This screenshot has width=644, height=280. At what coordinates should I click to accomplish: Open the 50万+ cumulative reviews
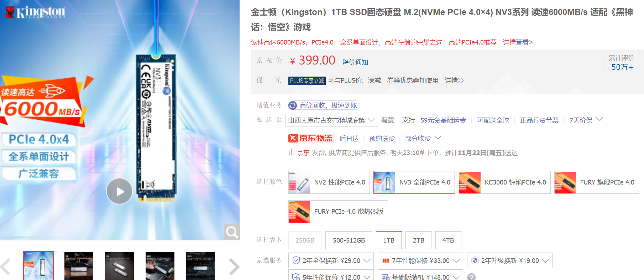pyautogui.click(x=622, y=67)
